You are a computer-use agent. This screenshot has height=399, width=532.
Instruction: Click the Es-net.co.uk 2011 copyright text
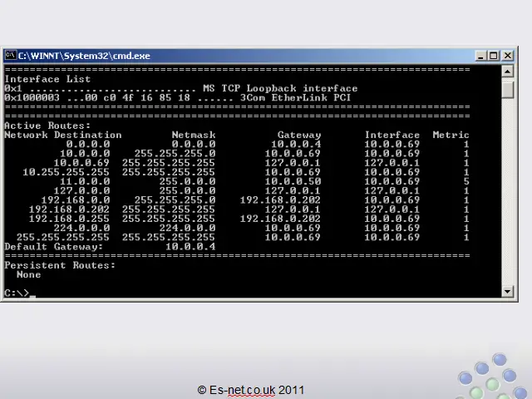coord(251,389)
